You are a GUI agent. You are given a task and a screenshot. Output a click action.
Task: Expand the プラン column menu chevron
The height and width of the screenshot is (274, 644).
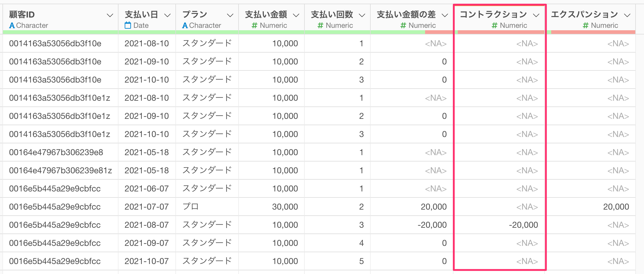pyautogui.click(x=230, y=15)
